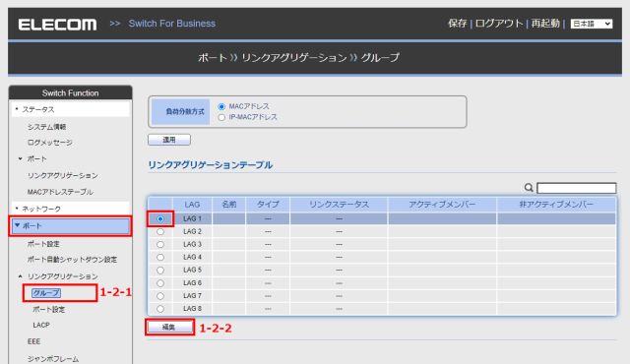Collapse the リンクアグリゲーション submenu under ポート設定
630x364 pixels.
pyautogui.click(x=63, y=276)
